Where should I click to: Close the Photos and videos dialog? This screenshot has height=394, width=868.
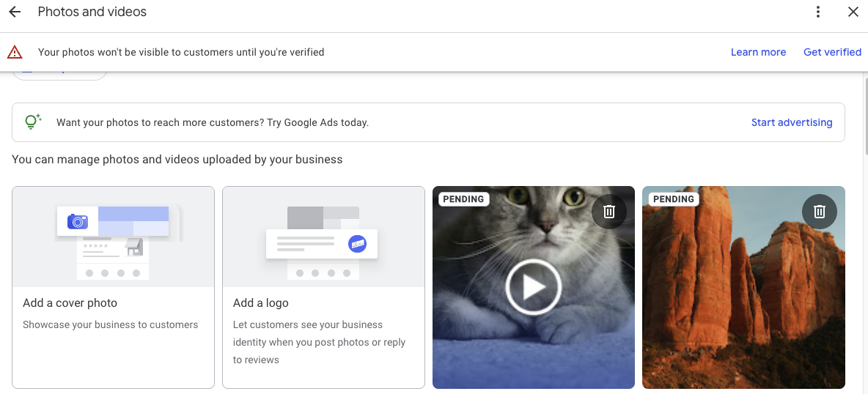pos(853,12)
